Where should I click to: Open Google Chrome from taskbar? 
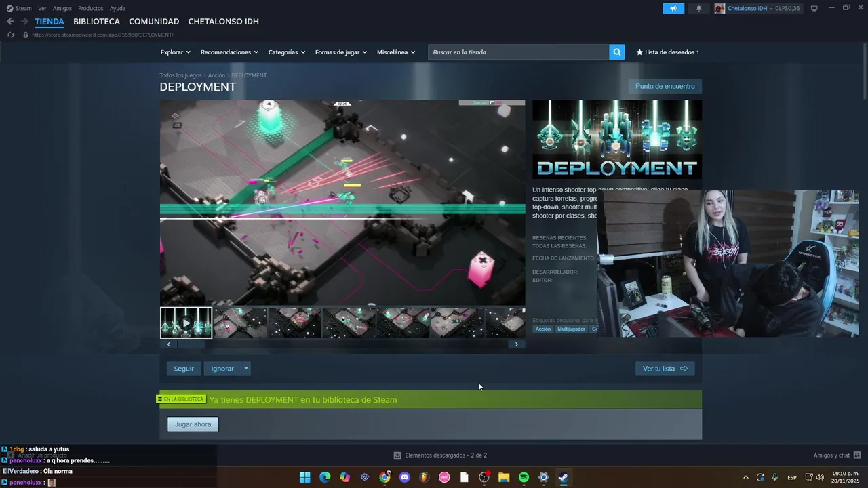point(384,477)
